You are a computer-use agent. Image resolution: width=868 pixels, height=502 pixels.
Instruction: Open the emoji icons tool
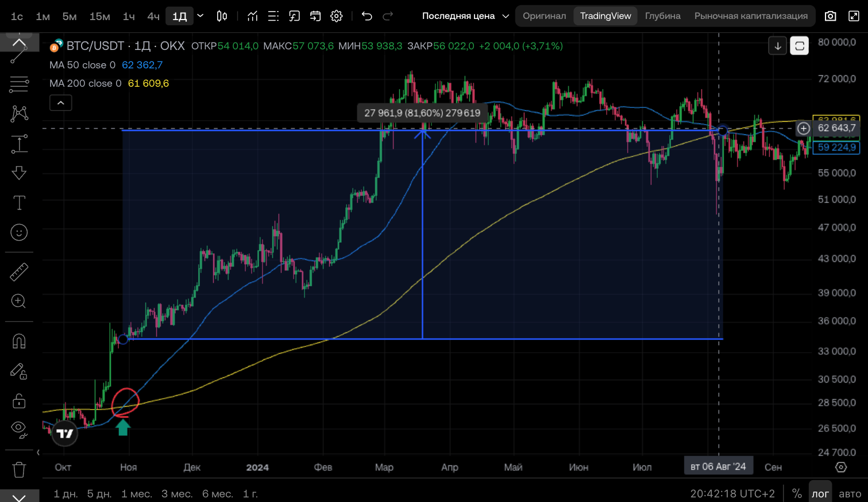point(19,233)
